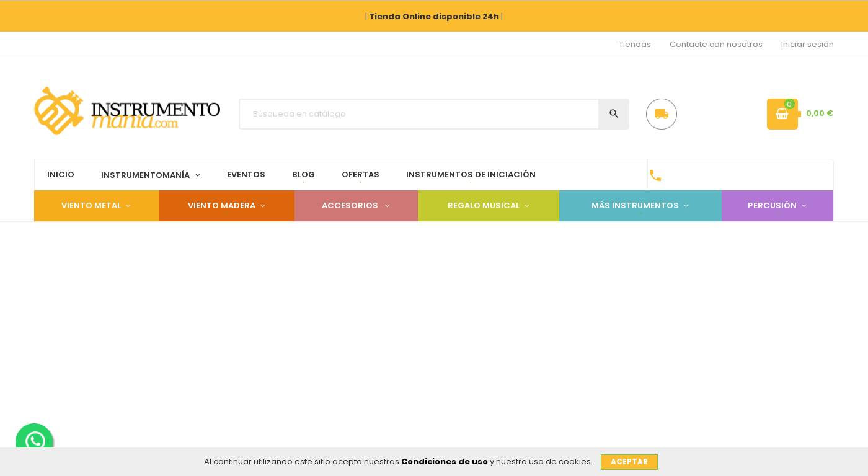Open the shopping basket icon

[782, 114]
